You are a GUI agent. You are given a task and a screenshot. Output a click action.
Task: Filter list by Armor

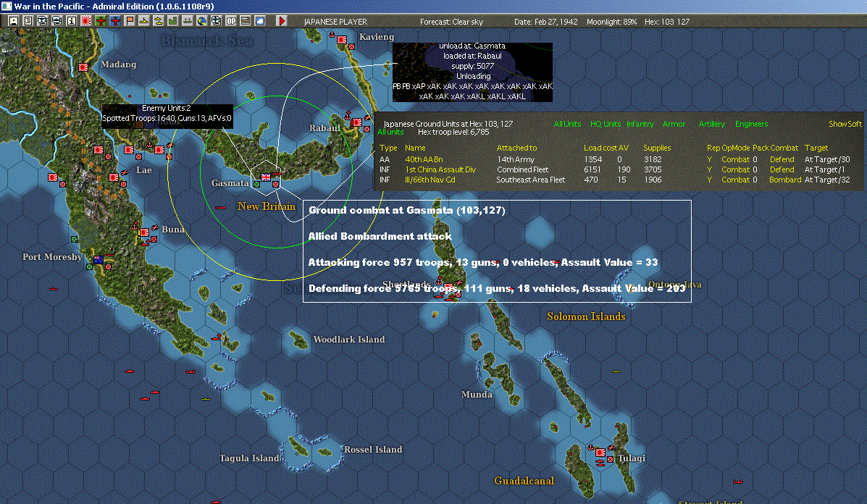point(674,124)
